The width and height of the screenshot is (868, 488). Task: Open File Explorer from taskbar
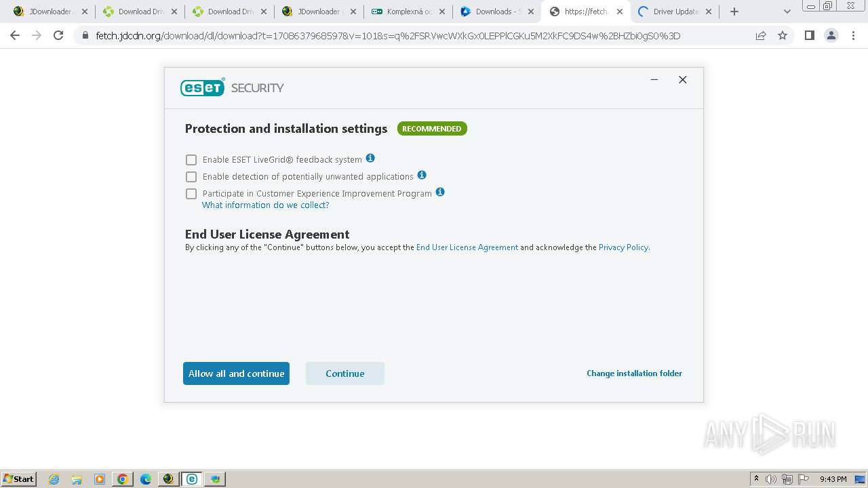coord(77,479)
